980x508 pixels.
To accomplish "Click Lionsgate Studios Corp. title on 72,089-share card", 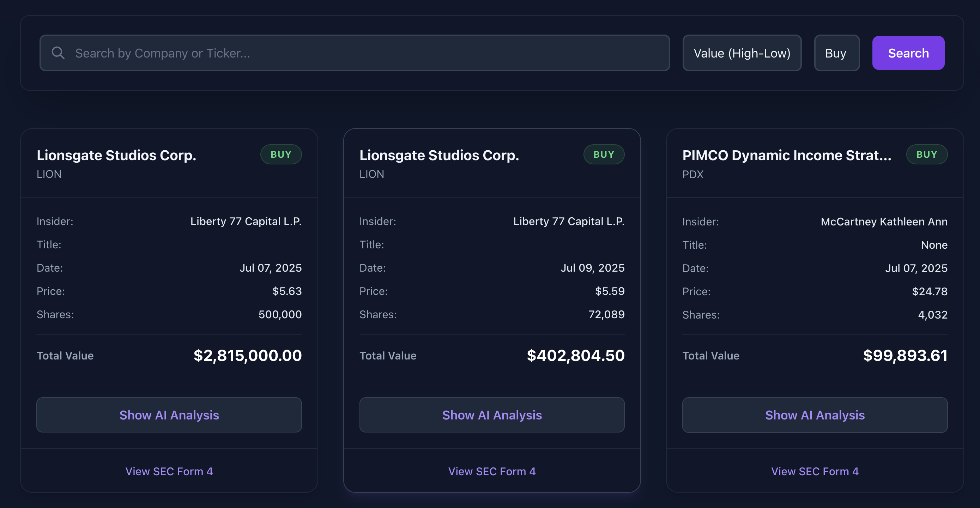I will point(440,155).
